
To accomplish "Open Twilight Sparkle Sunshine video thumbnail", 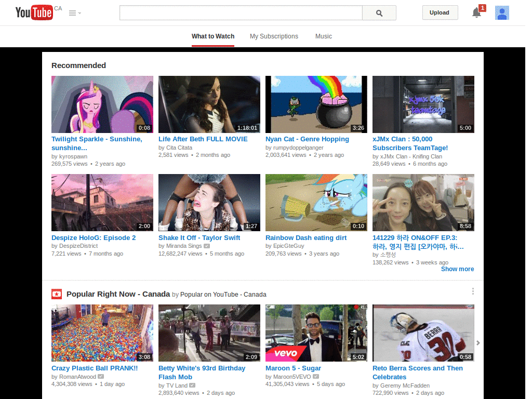I will point(102,104).
